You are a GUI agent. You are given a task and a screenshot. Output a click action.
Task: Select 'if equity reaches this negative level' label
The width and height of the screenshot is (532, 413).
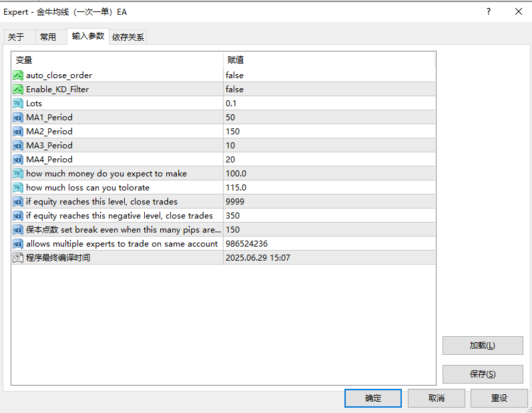pos(119,216)
